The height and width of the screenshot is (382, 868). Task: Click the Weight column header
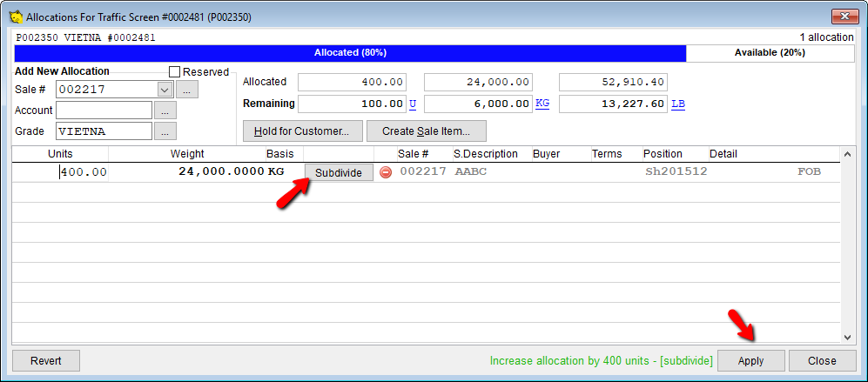point(187,154)
